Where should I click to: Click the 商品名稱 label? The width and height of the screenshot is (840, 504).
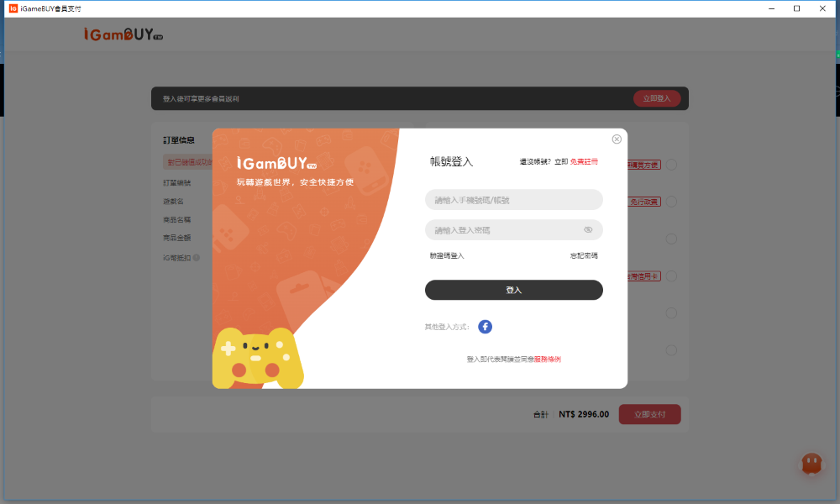(x=176, y=219)
